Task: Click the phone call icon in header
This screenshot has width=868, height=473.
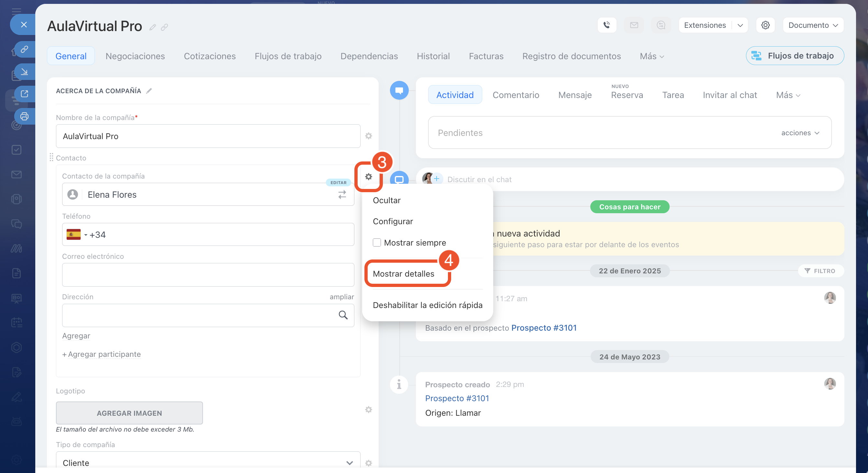Action: point(606,25)
